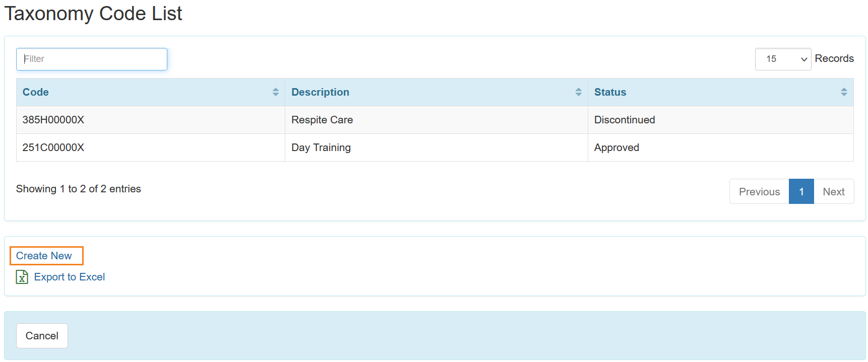Click the Respite Care description cell
This screenshot has width=868, height=362.
[322, 120]
